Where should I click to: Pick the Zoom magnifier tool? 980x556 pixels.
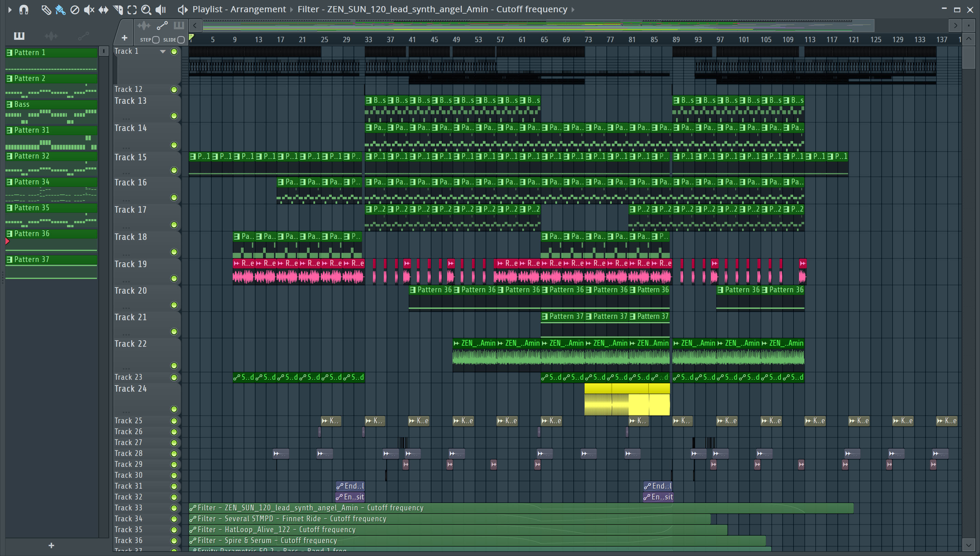146,10
